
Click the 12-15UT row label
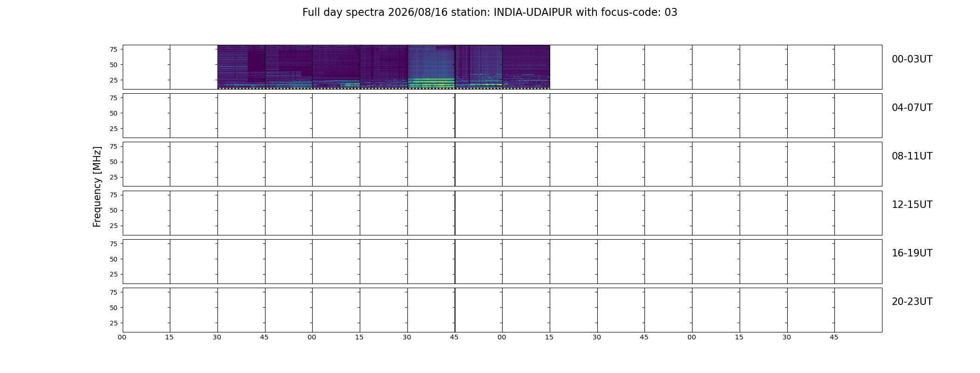pos(912,205)
